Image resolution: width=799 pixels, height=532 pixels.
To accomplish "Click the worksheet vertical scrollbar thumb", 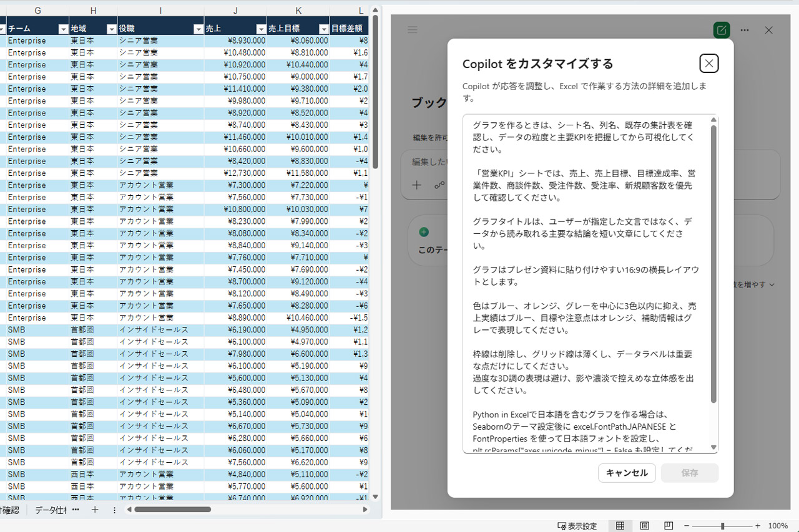I will [x=376, y=92].
